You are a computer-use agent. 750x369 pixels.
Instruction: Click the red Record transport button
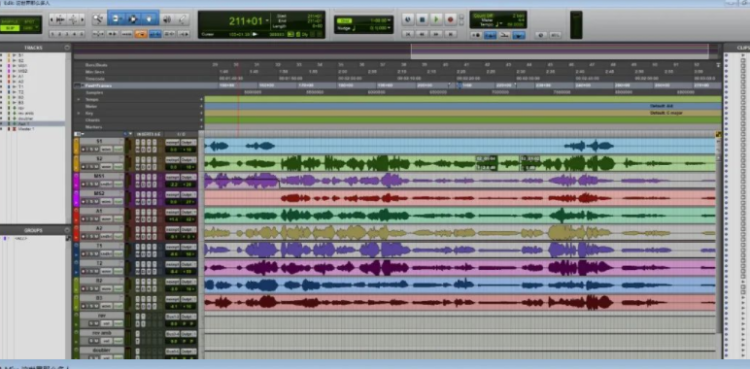(450, 19)
